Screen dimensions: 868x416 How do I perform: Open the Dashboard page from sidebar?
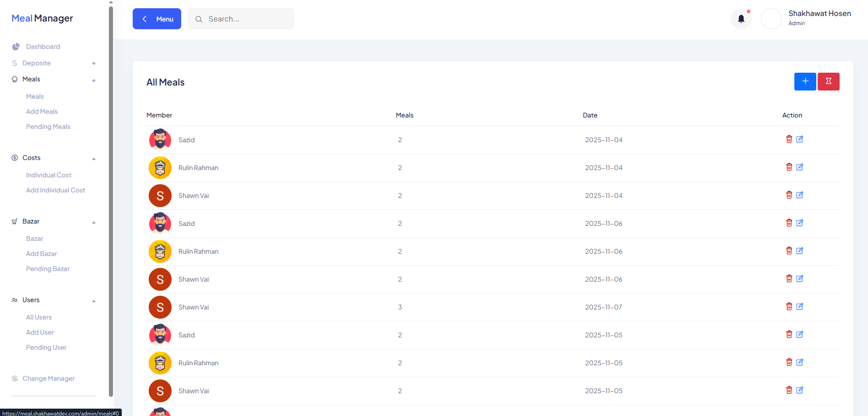[43, 47]
